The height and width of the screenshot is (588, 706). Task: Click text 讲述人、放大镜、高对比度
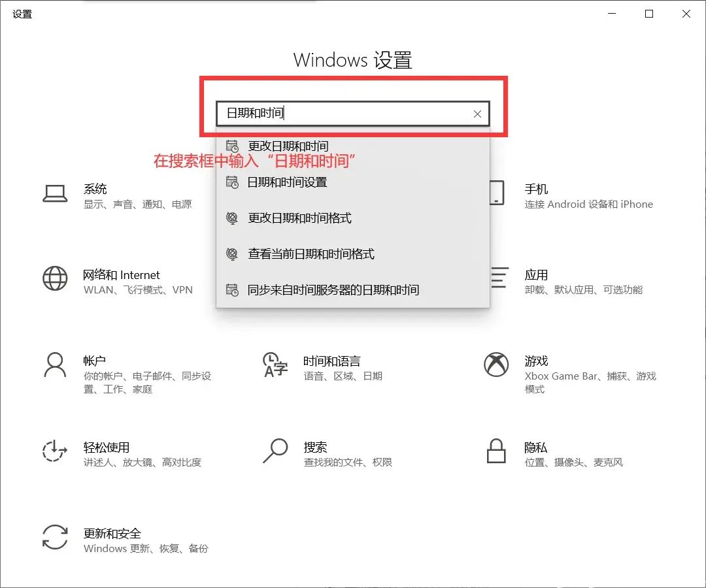(x=143, y=462)
